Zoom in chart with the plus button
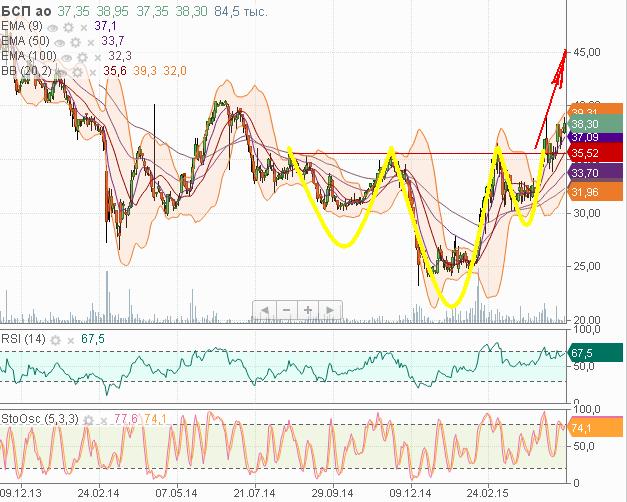The height and width of the screenshot is (502, 627). coord(308,310)
